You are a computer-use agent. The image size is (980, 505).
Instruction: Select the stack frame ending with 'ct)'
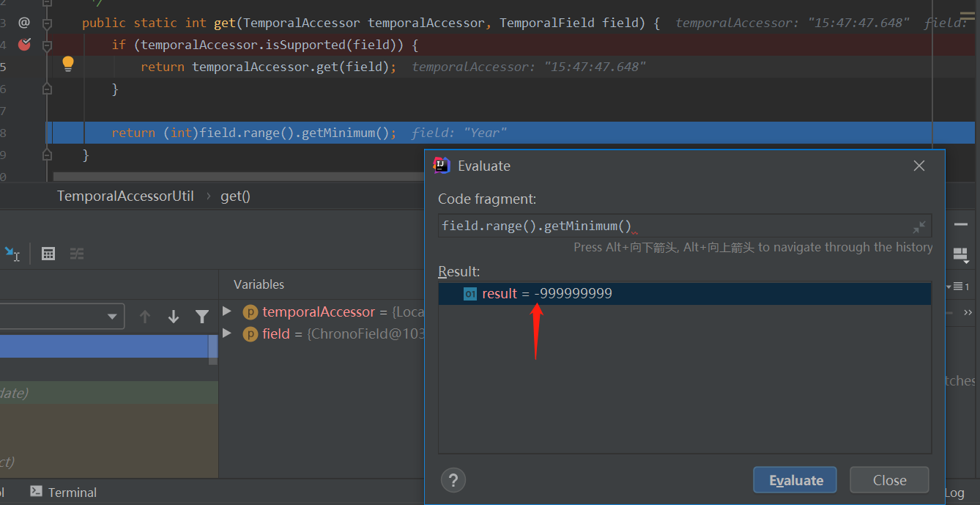pos(109,462)
